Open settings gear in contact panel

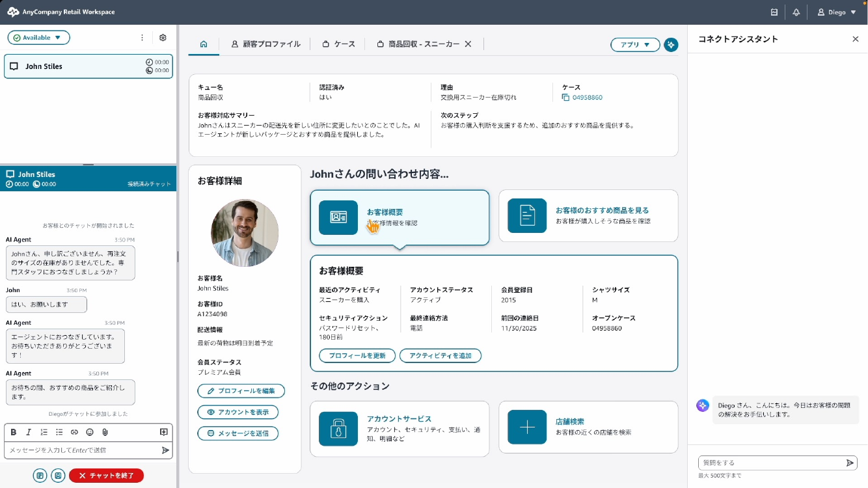(163, 38)
